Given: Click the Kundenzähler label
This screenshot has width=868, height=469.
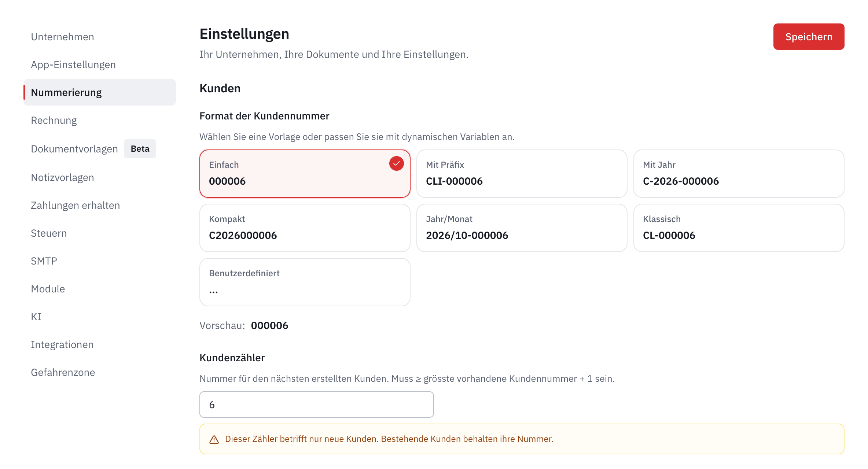Looking at the screenshot, I should pos(232,358).
